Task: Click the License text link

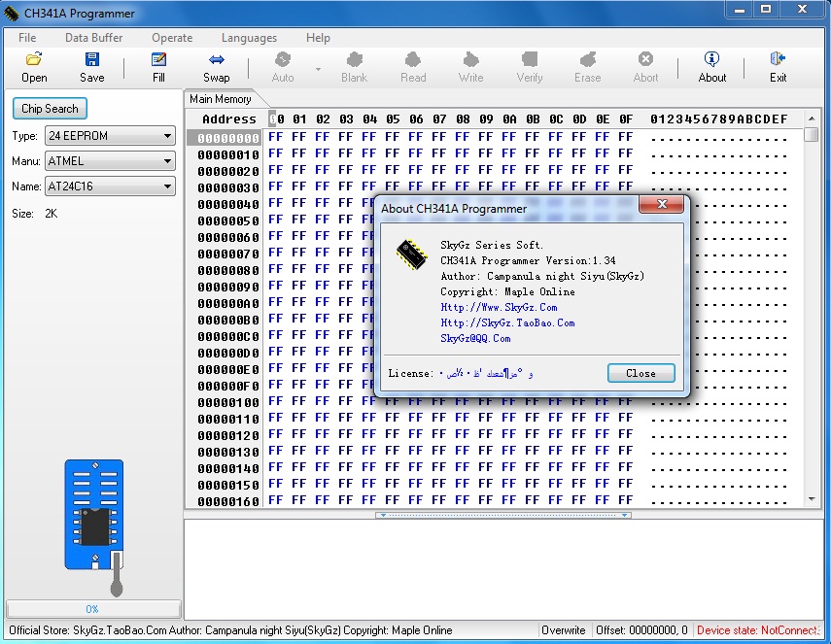Action: point(486,373)
